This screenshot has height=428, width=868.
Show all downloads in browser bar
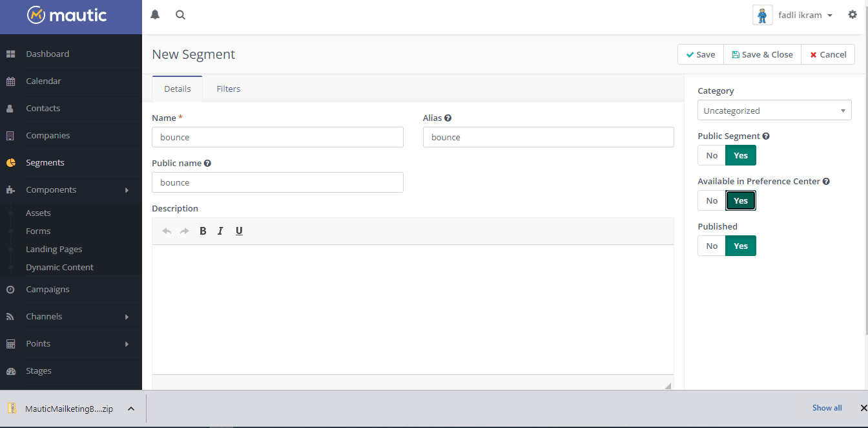(x=827, y=408)
